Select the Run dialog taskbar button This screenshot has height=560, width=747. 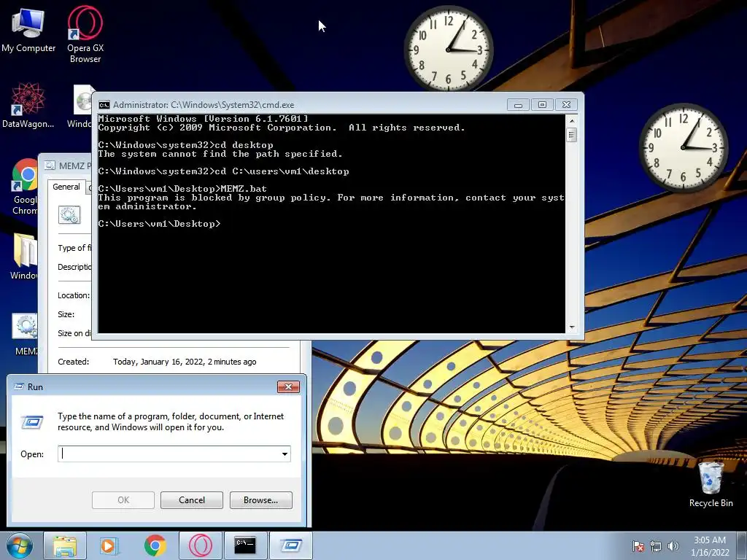click(291, 545)
